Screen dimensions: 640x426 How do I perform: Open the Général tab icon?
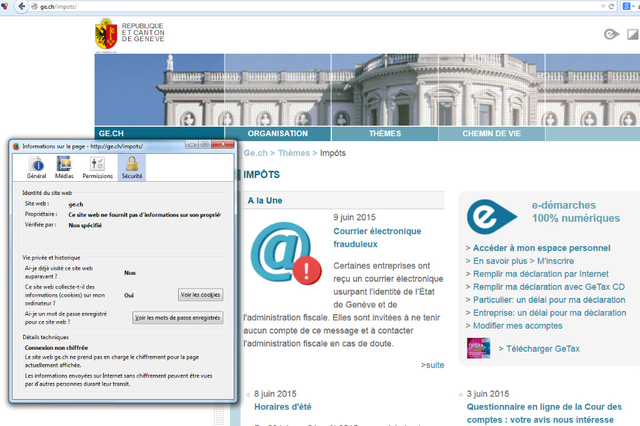click(36, 167)
